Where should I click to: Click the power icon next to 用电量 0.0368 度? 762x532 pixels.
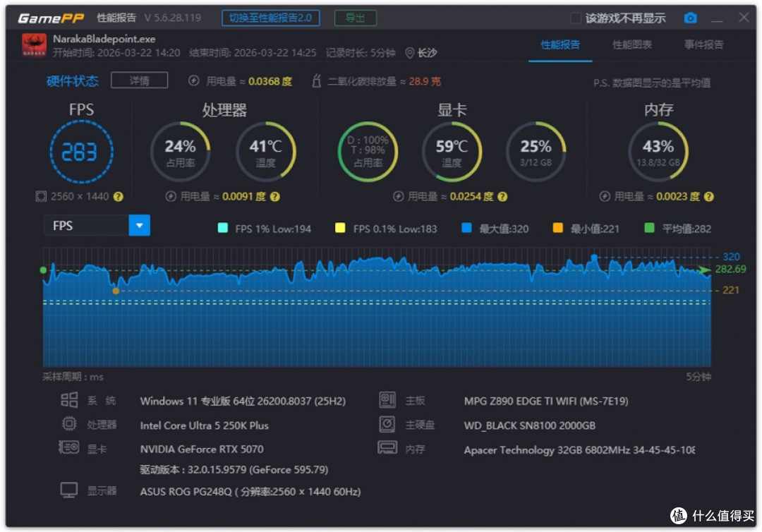pos(193,80)
